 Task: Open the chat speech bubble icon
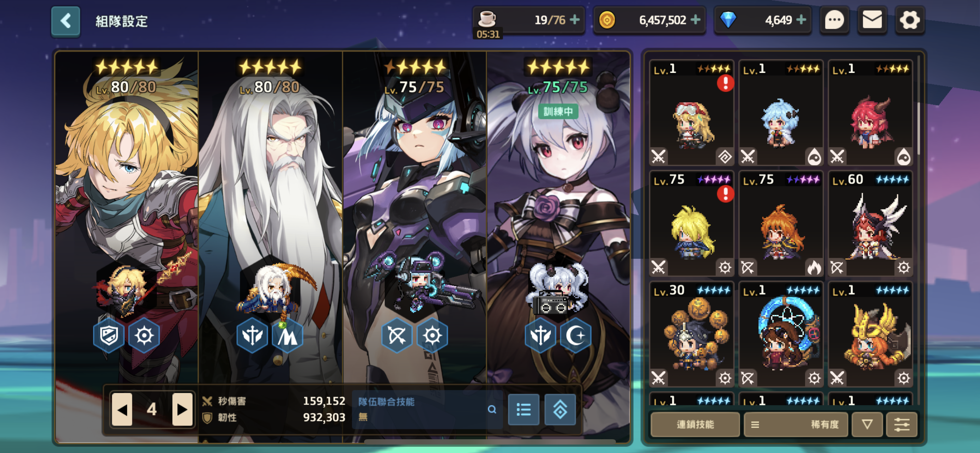coord(834,20)
